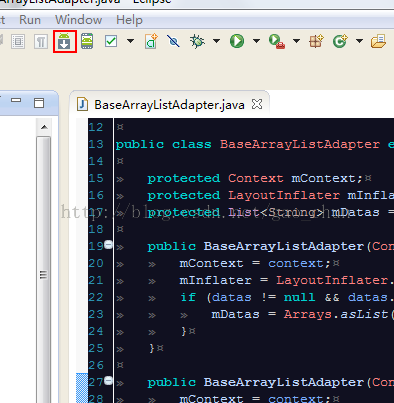Open the Window menu
The image size is (394, 403).
coord(79,20)
